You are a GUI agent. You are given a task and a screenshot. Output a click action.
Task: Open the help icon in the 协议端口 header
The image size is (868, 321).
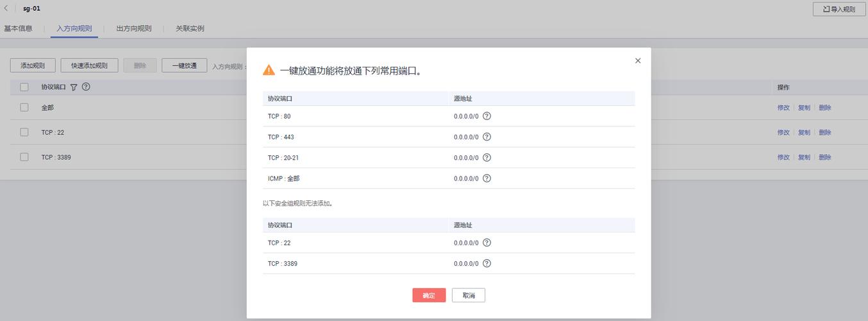pos(86,87)
